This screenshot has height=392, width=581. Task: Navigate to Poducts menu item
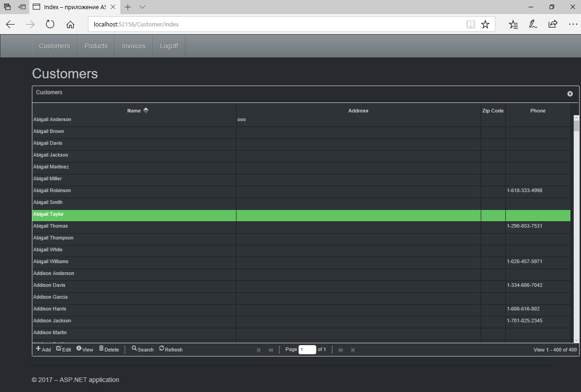96,46
